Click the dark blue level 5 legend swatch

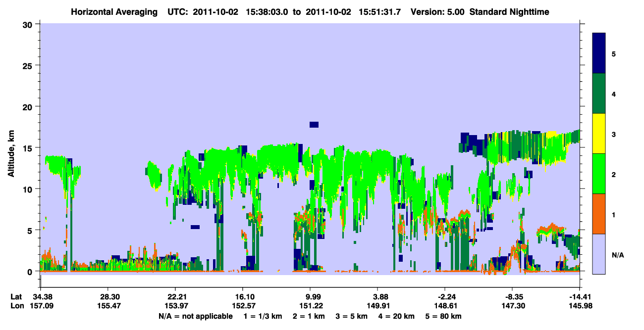[x=599, y=53]
